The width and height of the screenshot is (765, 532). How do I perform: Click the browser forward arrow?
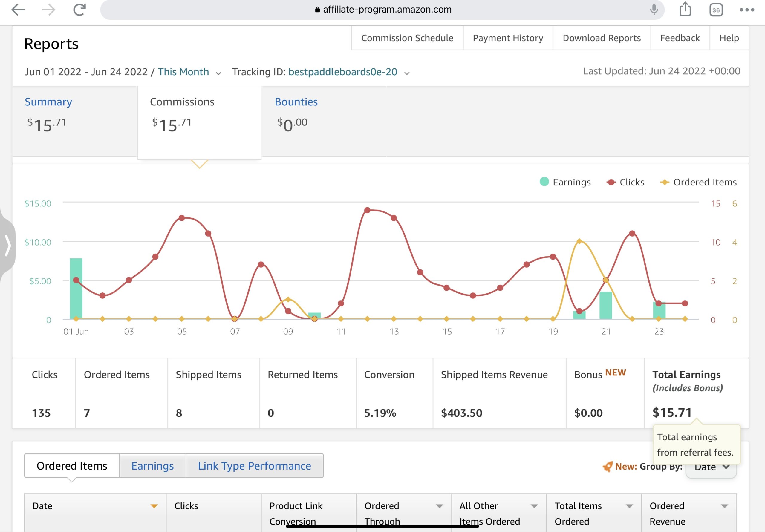click(x=49, y=10)
